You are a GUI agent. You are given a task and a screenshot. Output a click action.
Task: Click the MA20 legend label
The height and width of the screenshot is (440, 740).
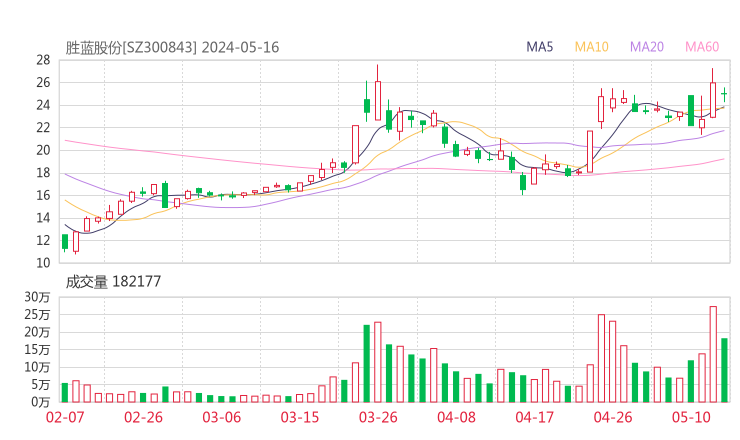tap(647, 47)
